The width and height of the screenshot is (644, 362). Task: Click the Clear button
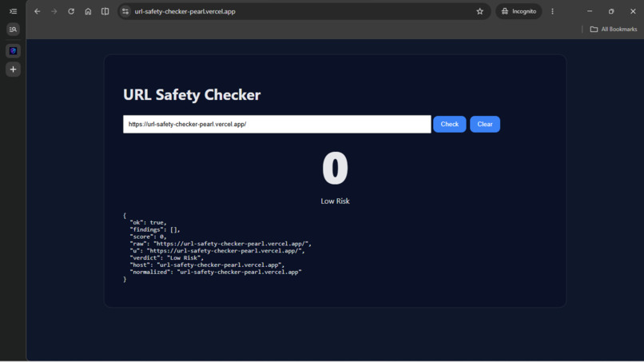(x=485, y=124)
